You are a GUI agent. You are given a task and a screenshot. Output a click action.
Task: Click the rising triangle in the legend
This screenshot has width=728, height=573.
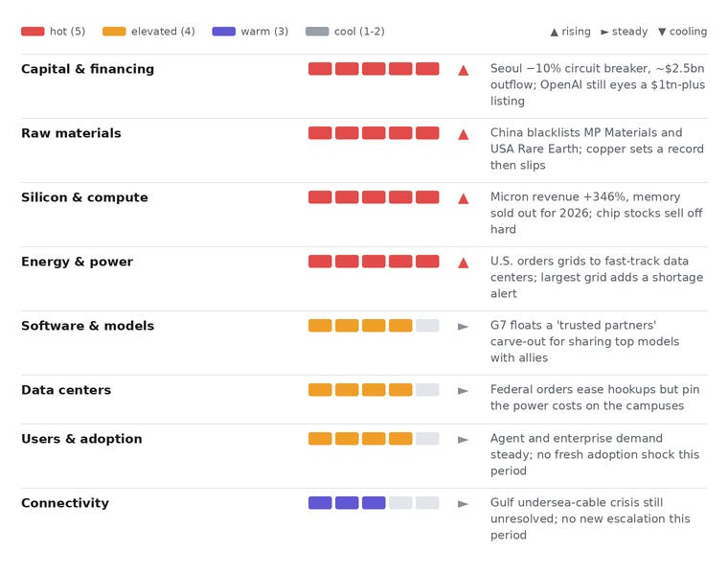point(554,32)
